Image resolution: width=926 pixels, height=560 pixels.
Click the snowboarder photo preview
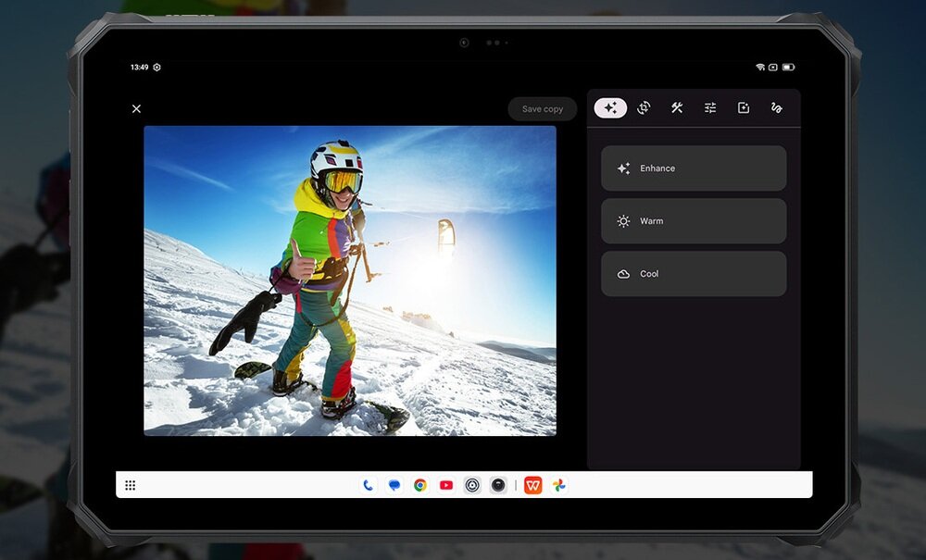350,280
